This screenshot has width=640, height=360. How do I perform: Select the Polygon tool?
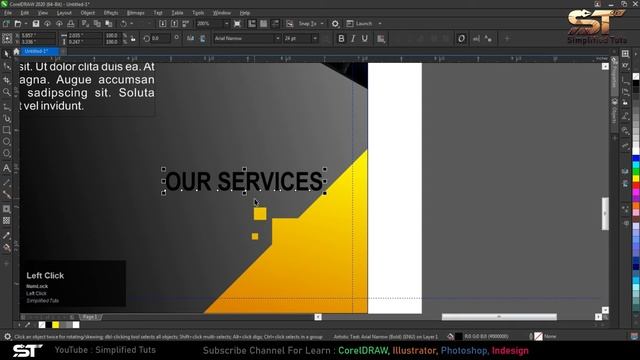[x=7, y=154]
